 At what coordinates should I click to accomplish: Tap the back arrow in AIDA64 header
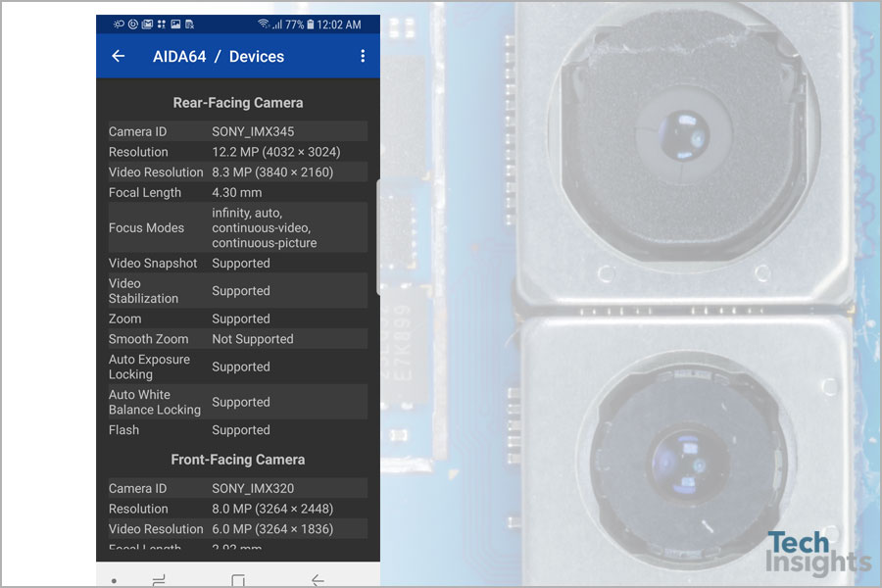click(119, 56)
